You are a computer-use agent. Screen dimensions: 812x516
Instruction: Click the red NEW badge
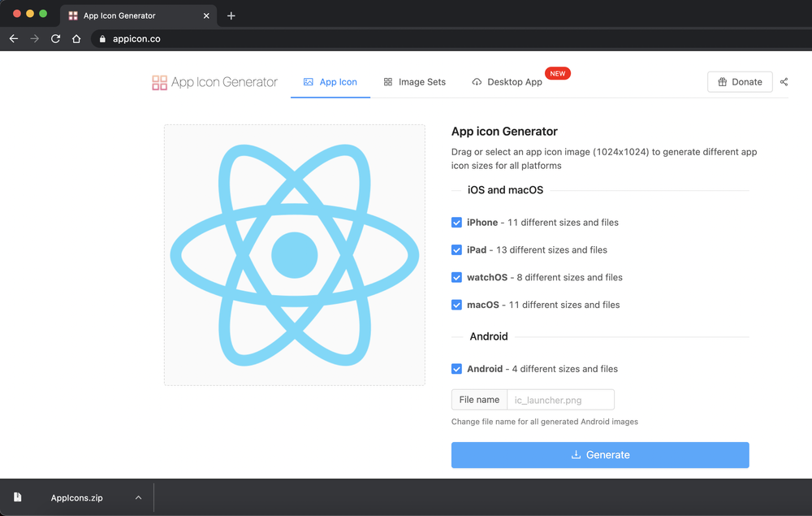[558, 74]
